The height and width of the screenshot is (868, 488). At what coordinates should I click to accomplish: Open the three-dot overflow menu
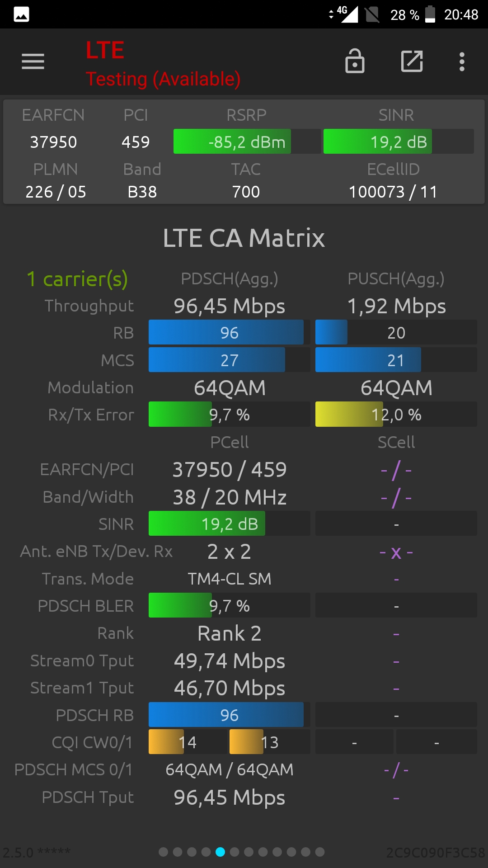point(462,61)
